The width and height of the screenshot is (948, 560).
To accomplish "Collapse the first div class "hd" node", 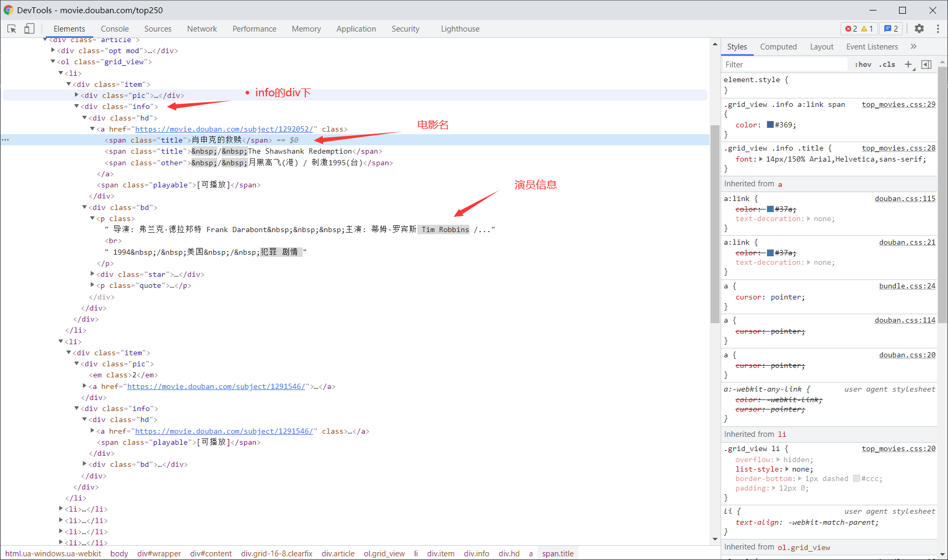I will pos(84,118).
